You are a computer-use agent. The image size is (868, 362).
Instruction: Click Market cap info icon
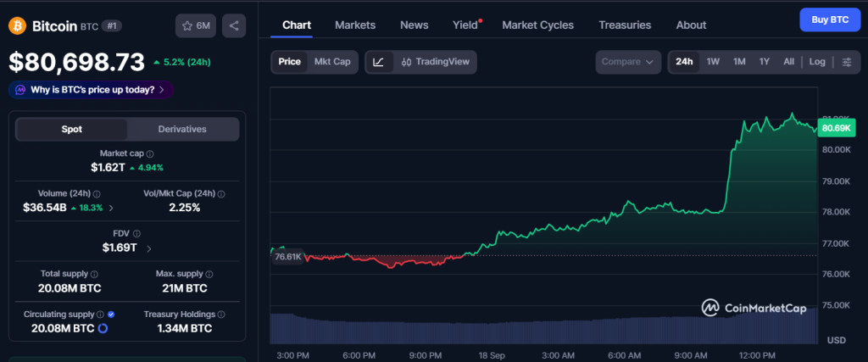tap(150, 154)
